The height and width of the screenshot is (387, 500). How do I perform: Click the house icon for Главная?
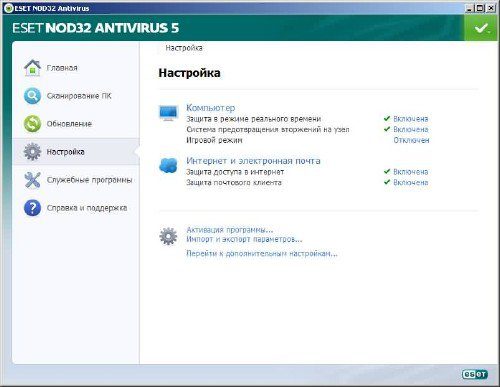(32, 68)
